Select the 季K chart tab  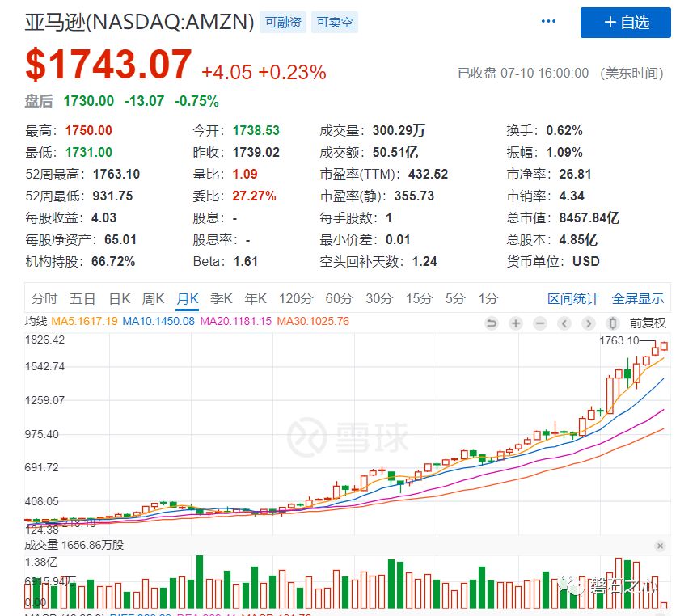click(x=222, y=298)
